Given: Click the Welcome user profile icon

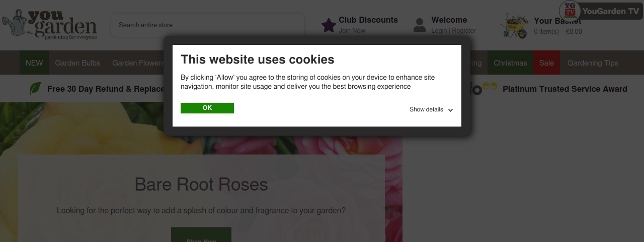Looking at the screenshot, I should click(420, 25).
